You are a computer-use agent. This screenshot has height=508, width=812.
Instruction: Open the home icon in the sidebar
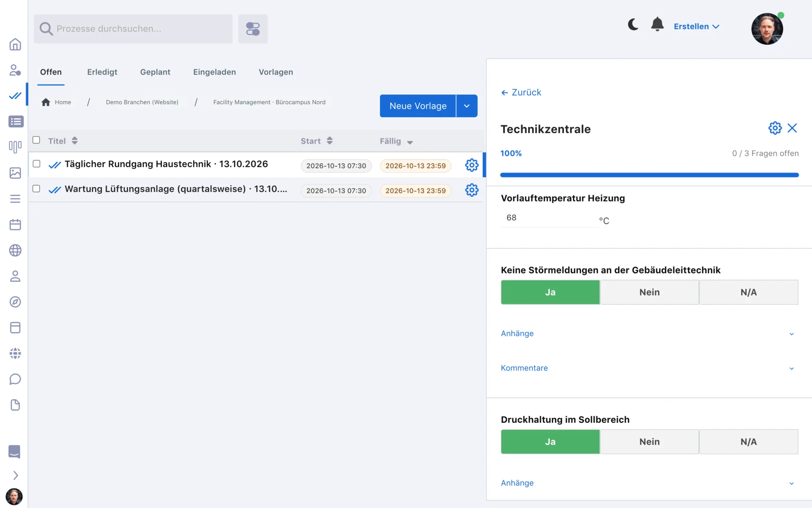[15, 44]
